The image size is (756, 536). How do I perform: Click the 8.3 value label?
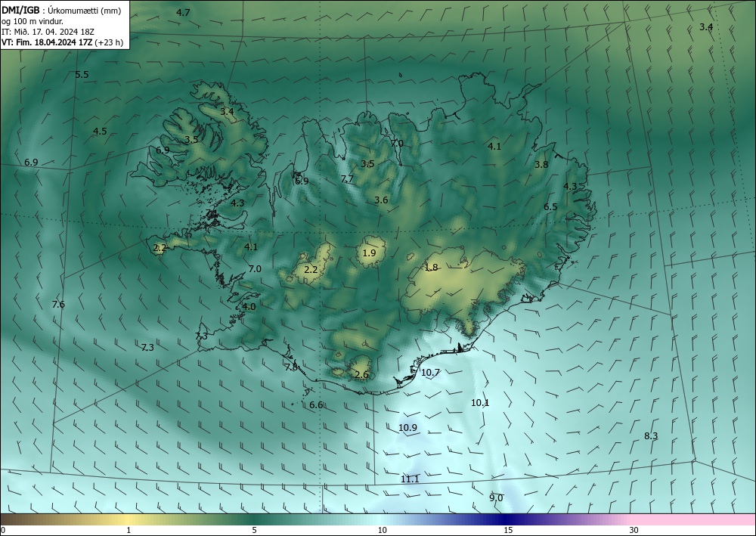pyautogui.click(x=651, y=435)
